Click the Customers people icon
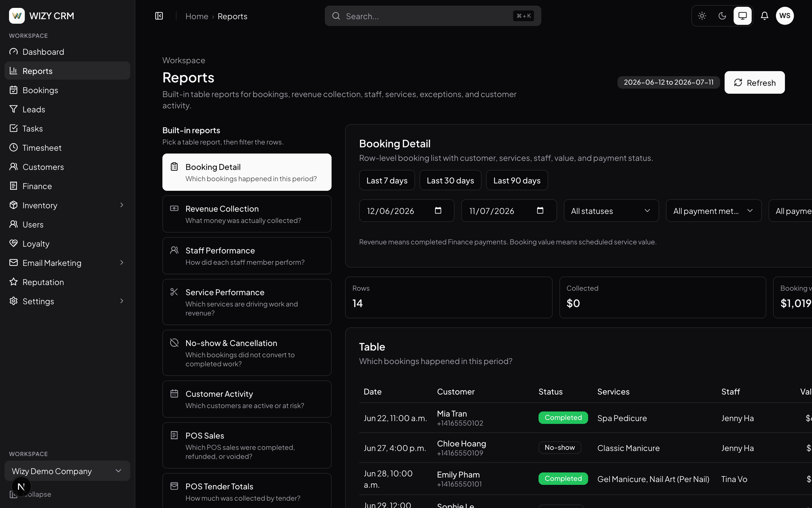This screenshot has width=812, height=508. point(14,167)
